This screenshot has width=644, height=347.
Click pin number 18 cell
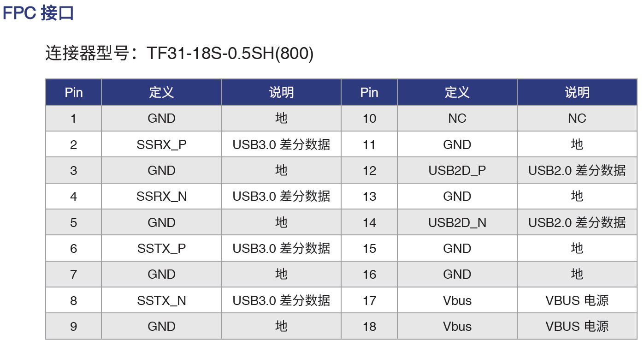click(x=369, y=327)
